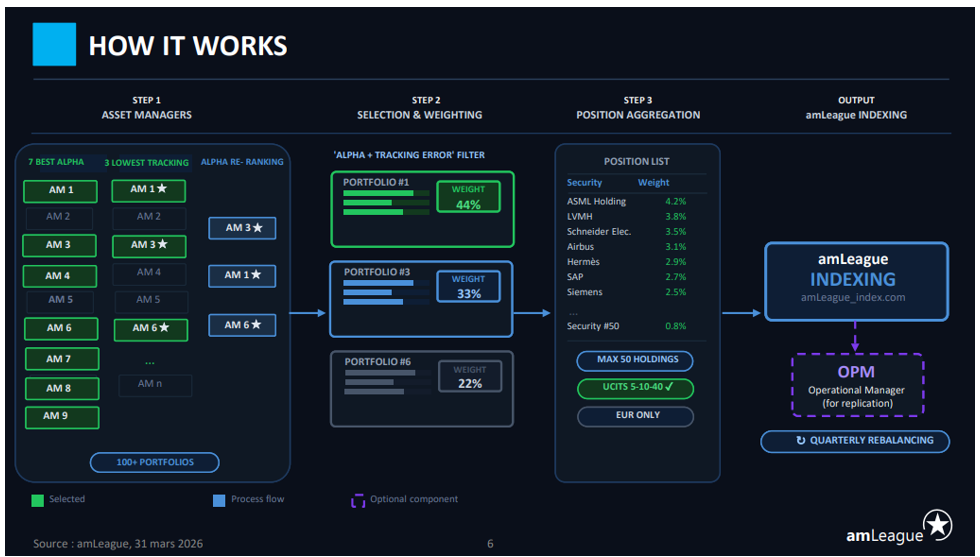
Task: Select greyed AM 5 under 3 Lowest Tracking
Action: (151, 301)
